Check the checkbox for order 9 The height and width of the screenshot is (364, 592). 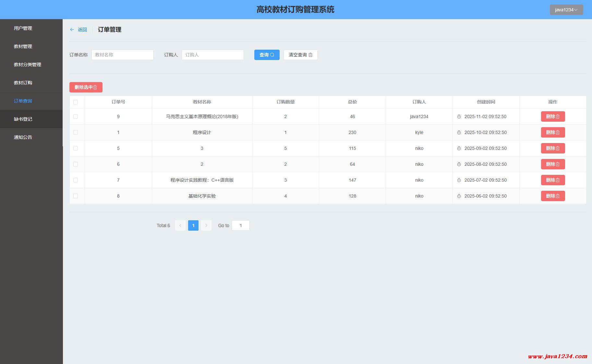[x=76, y=116]
